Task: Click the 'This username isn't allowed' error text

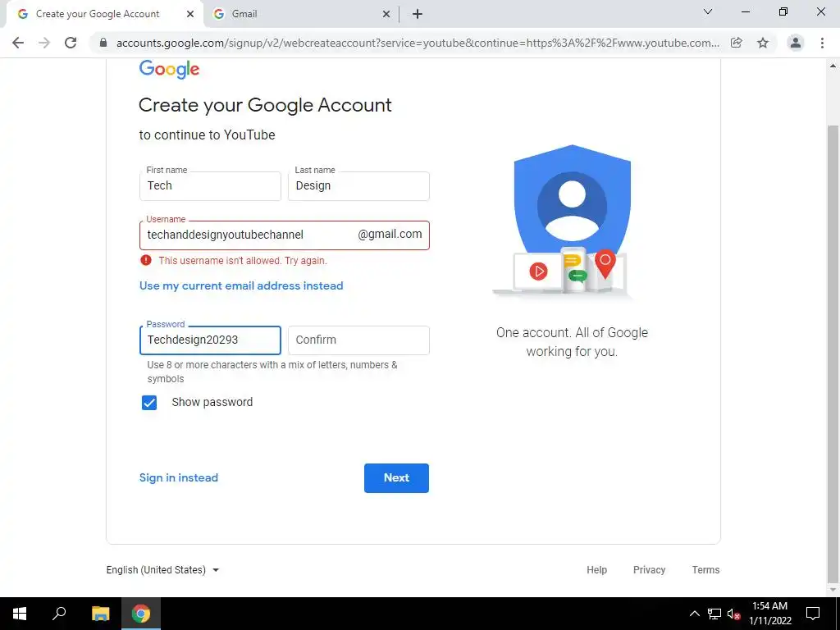Action: tap(243, 260)
